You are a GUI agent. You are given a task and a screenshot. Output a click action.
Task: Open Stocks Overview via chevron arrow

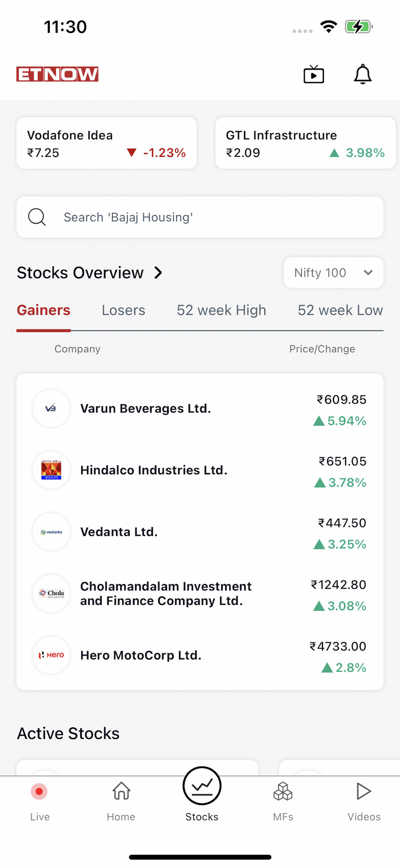(x=158, y=273)
